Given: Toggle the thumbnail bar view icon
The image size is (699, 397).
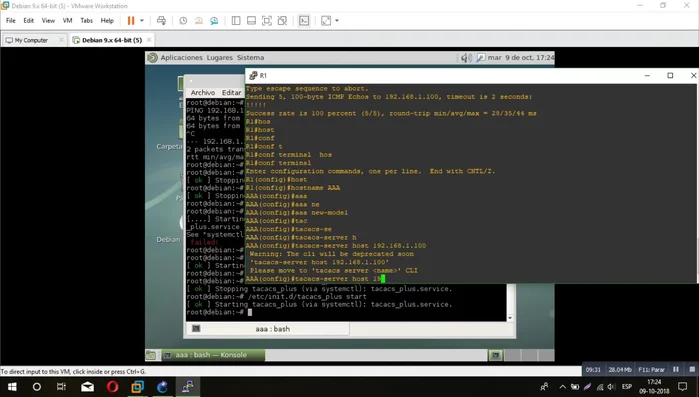Looking at the screenshot, I should pos(251,20).
